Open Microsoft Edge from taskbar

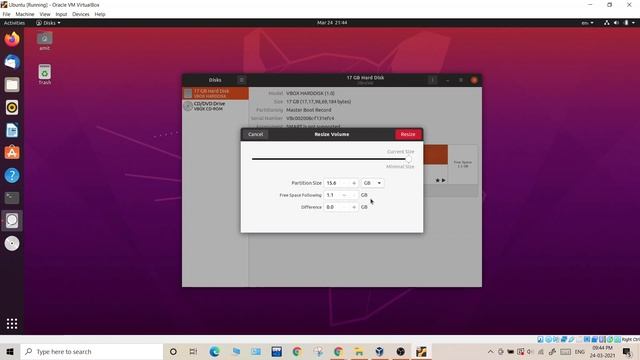click(x=214, y=351)
